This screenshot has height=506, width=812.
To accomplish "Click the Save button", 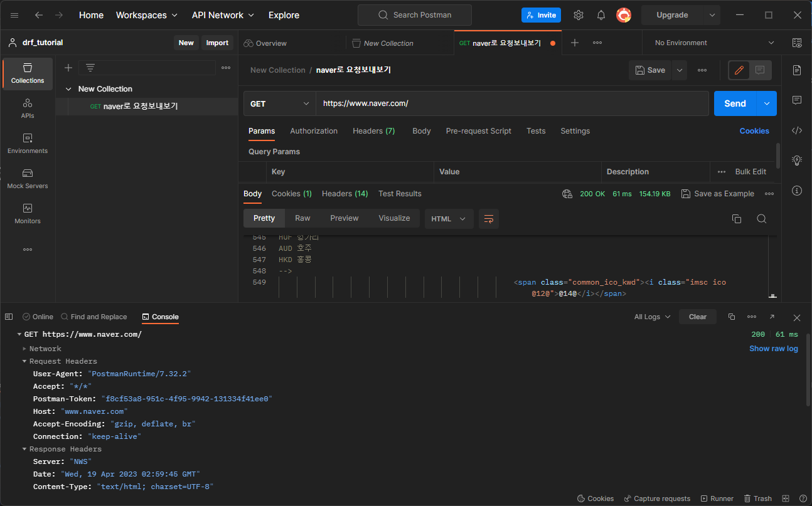I will coord(650,70).
